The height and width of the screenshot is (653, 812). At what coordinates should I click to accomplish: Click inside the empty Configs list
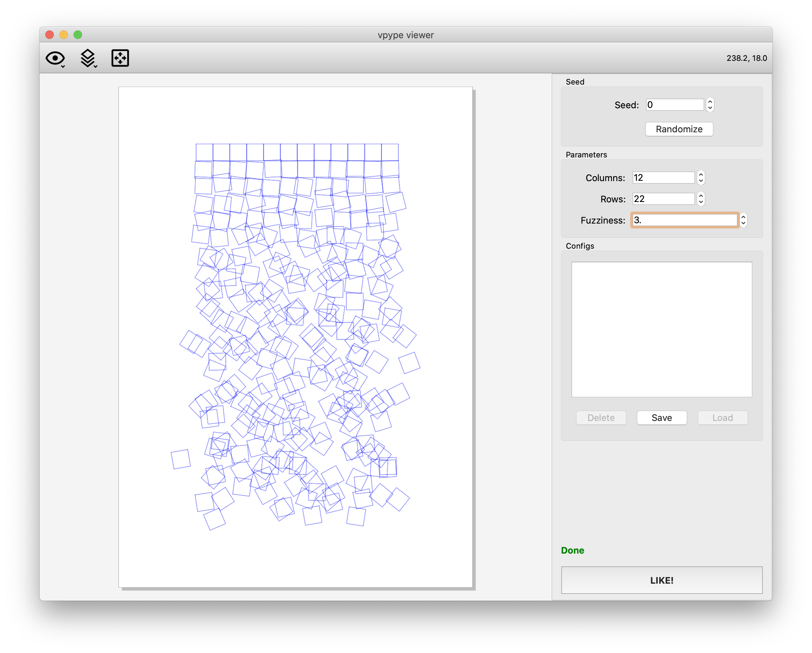[661, 329]
